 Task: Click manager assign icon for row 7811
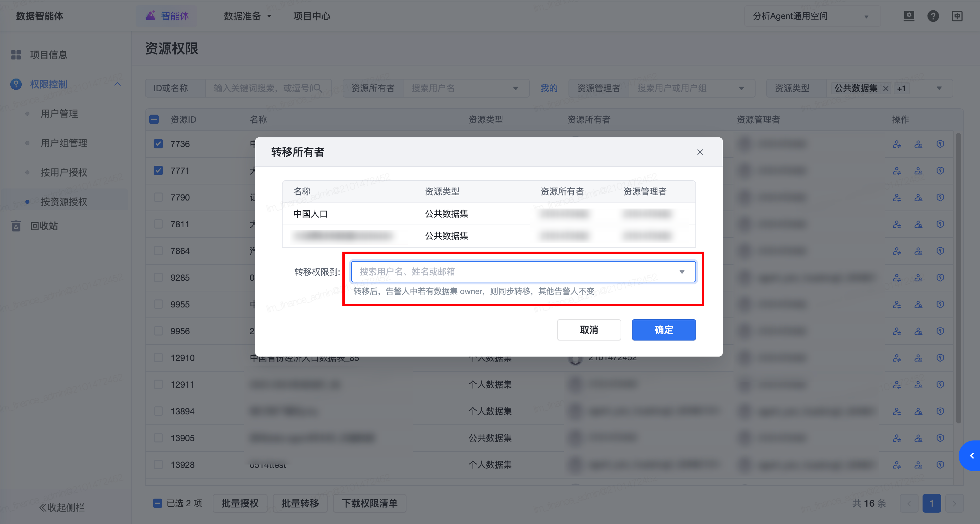(918, 225)
